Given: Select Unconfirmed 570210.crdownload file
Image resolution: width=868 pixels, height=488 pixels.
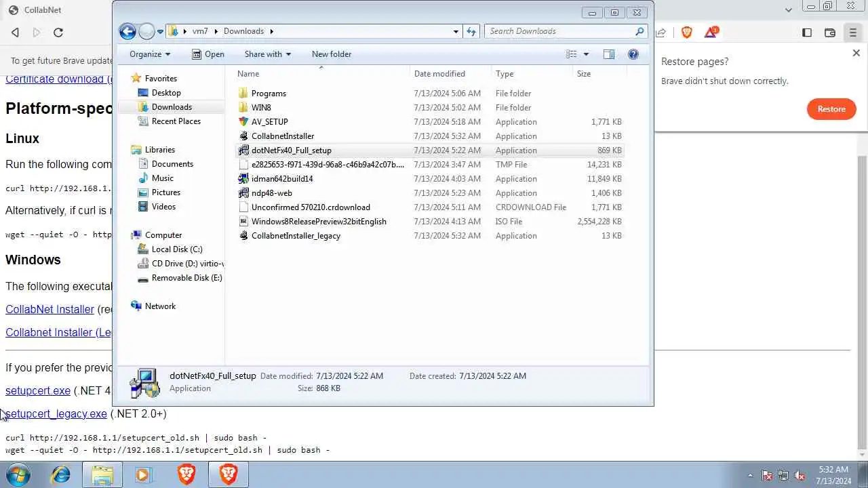Looking at the screenshot, I should pyautogui.click(x=311, y=207).
